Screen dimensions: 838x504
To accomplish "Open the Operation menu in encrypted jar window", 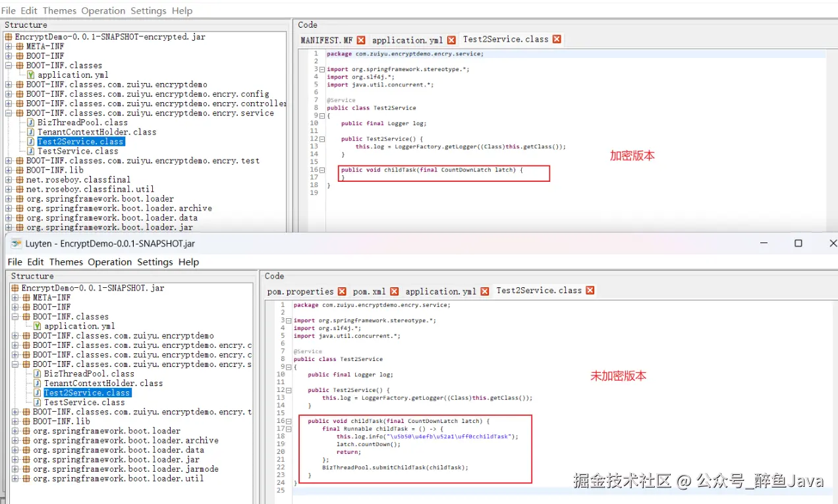I will click(103, 11).
